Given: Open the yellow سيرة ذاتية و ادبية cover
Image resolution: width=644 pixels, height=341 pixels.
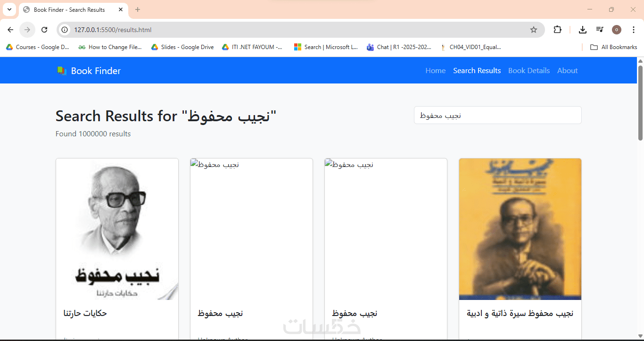Looking at the screenshot, I should point(520,229).
